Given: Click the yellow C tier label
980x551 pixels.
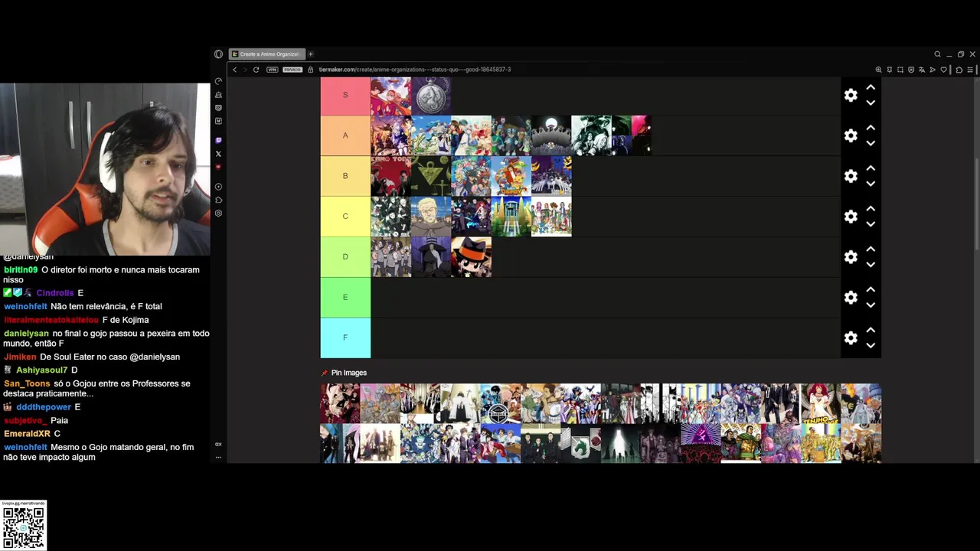Looking at the screenshot, I should coord(345,217).
